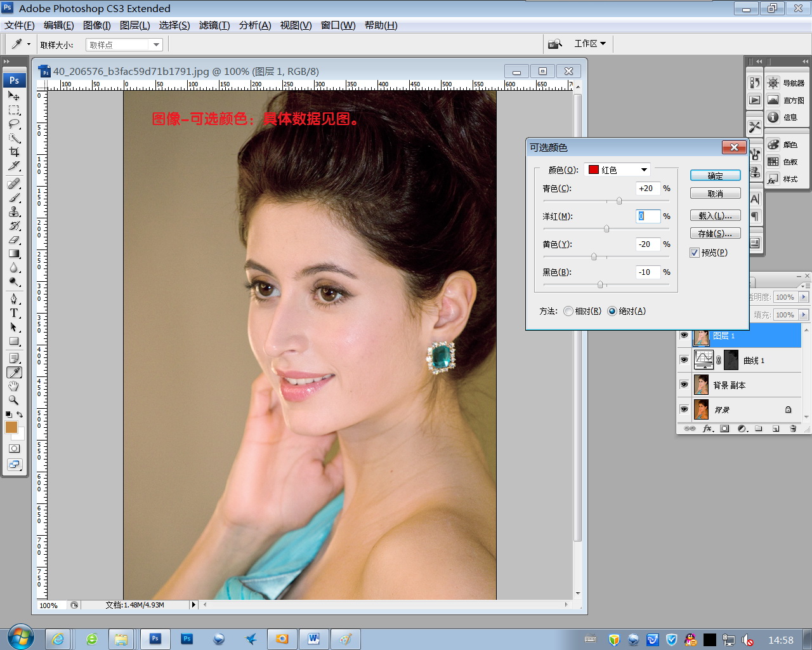Select the 相对 radio button
812x650 pixels.
click(x=568, y=311)
